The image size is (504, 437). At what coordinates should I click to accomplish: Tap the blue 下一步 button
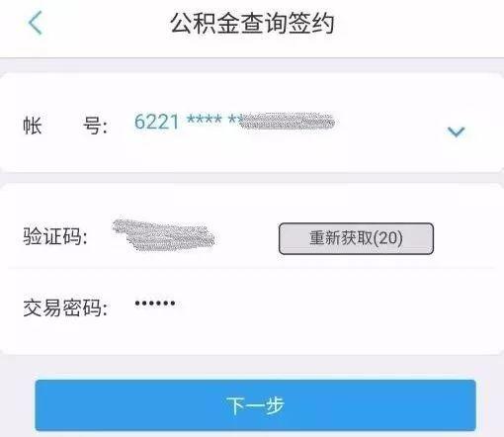tap(255, 405)
